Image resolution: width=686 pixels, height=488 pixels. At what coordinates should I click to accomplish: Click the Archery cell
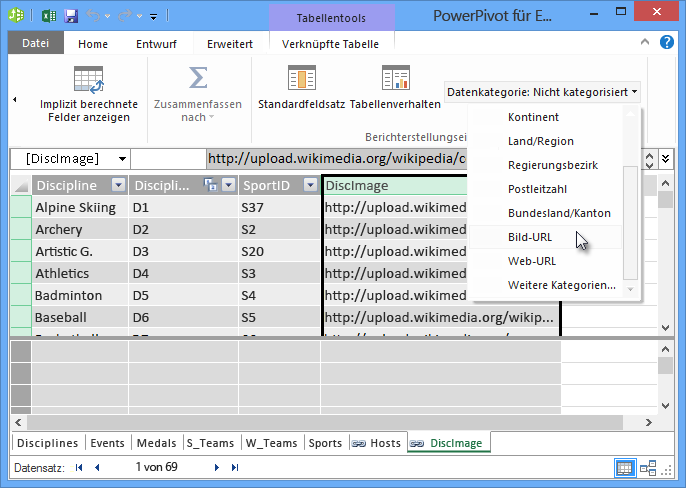coord(80,229)
